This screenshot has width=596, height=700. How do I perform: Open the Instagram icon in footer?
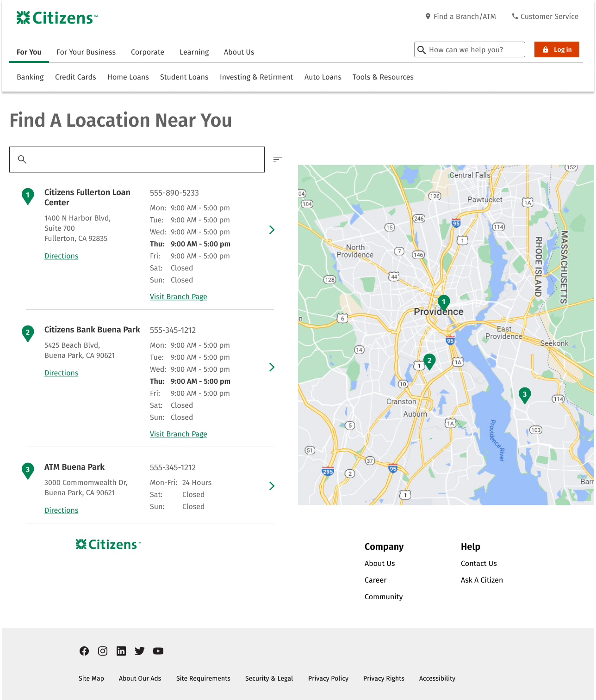[103, 651]
